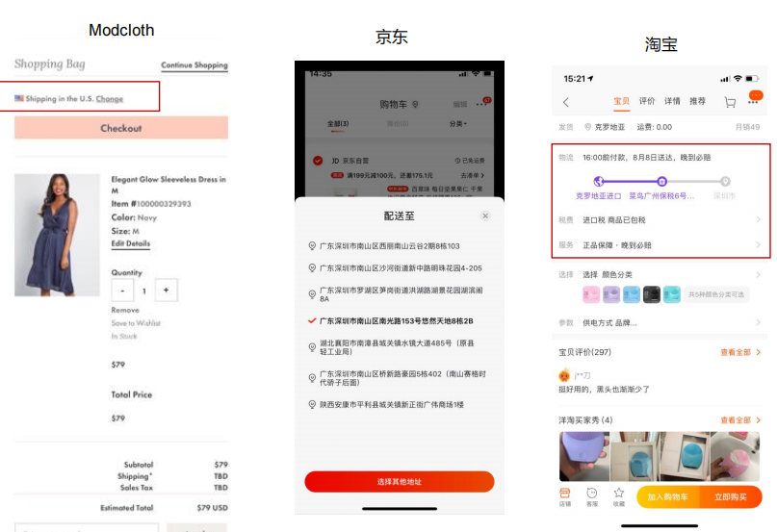This screenshot has height=532, width=777.
Task: Switch to the 详情 tab
Action: coord(672,101)
